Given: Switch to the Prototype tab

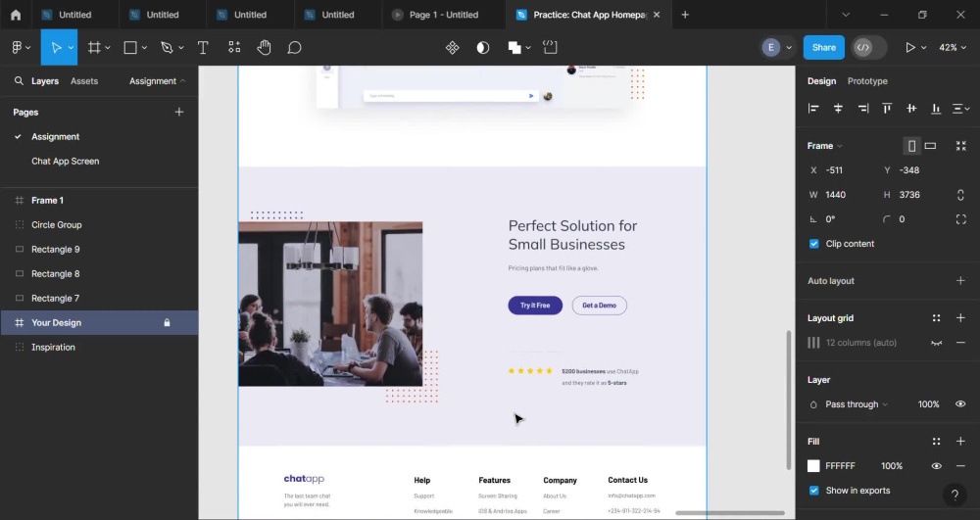Looking at the screenshot, I should tap(867, 81).
